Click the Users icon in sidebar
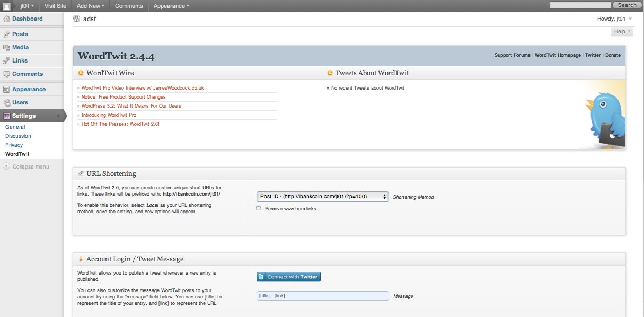The width and height of the screenshot is (644, 317). click(6, 103)
